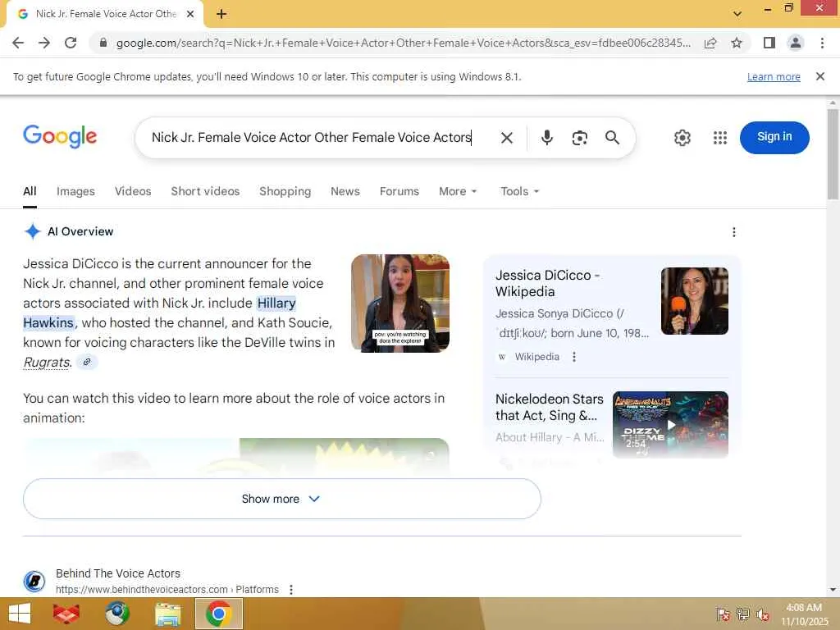Viewport: 840px width, 630px height.
Task: Dismiss the Chrome update notification bar
Action: coord(819,76)
